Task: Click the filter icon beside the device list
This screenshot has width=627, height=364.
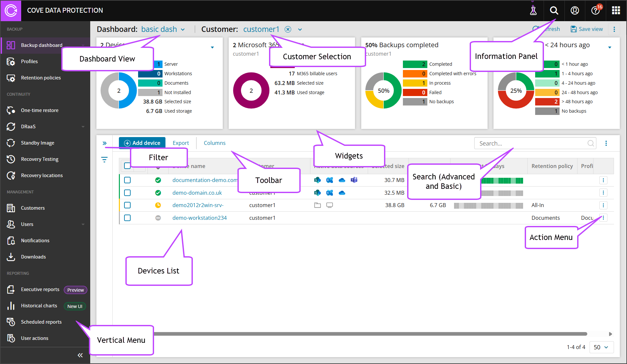Action: [104, 160]
